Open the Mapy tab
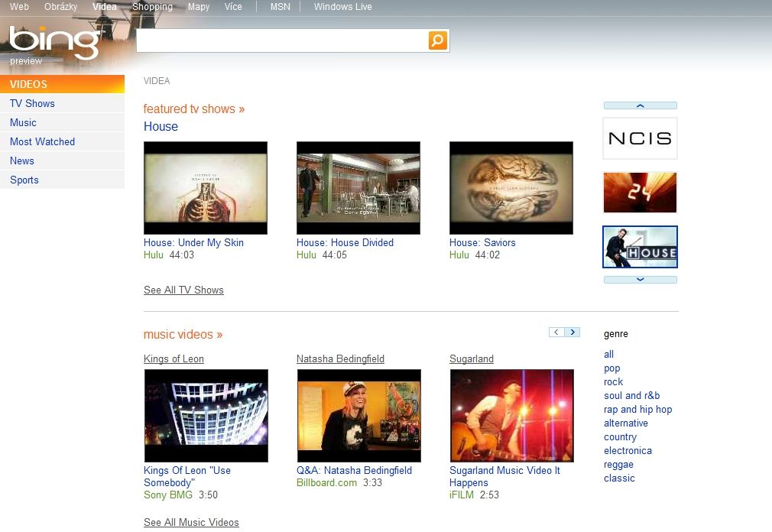The image size is (772, 532). click(199, 7)
